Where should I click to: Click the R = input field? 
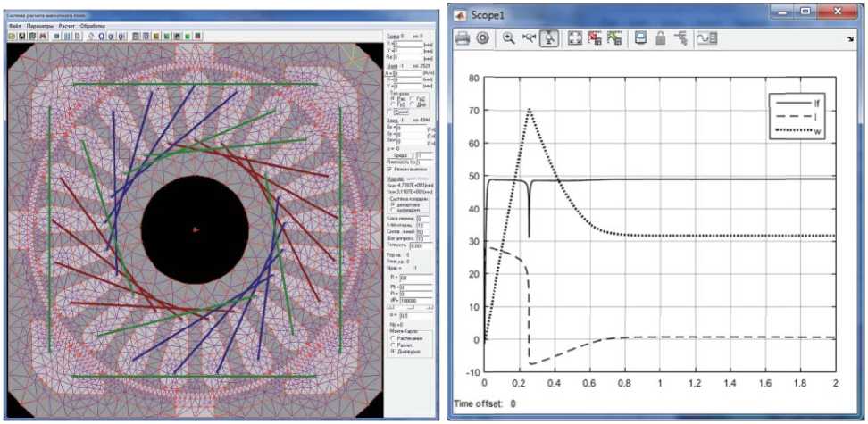click(416, 279)
